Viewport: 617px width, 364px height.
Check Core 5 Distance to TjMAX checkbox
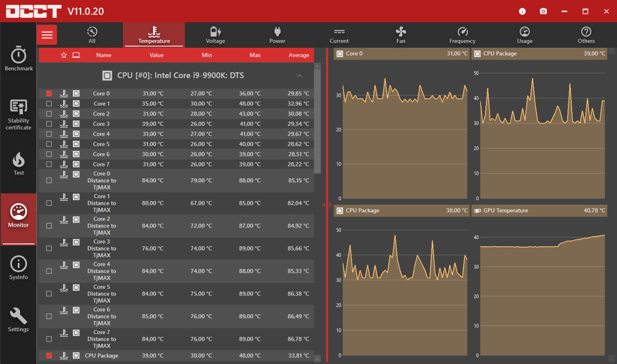pos(49,294)
